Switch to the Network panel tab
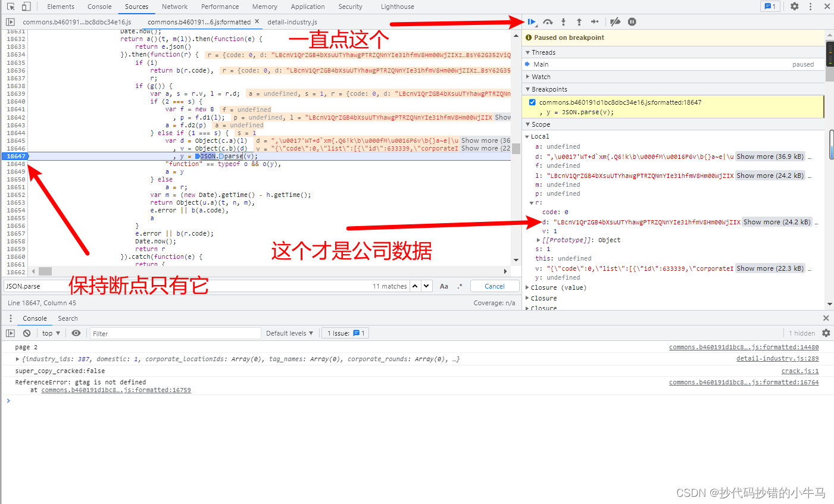Image resolution: width=834 pixels, height=504 pixels. click(174, 7)
